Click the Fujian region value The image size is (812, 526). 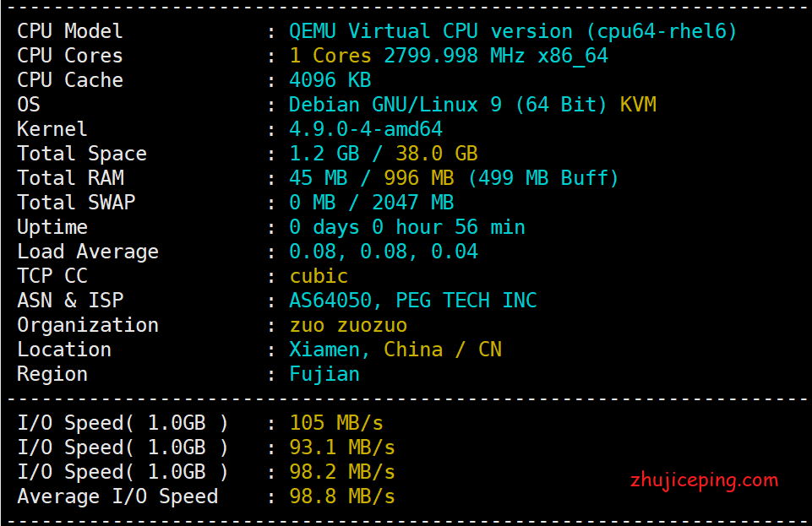pyautogui.click(x=324, y=374)
